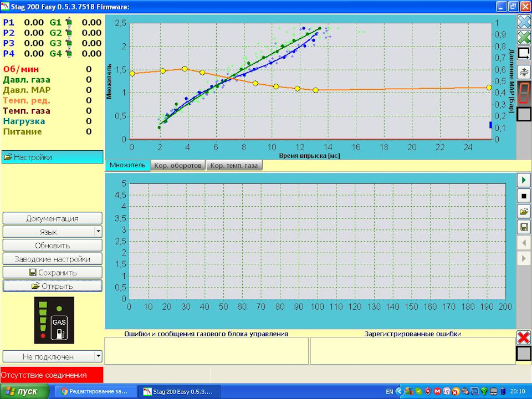Click the gas controller errors message box

click(x=206, y=351)
